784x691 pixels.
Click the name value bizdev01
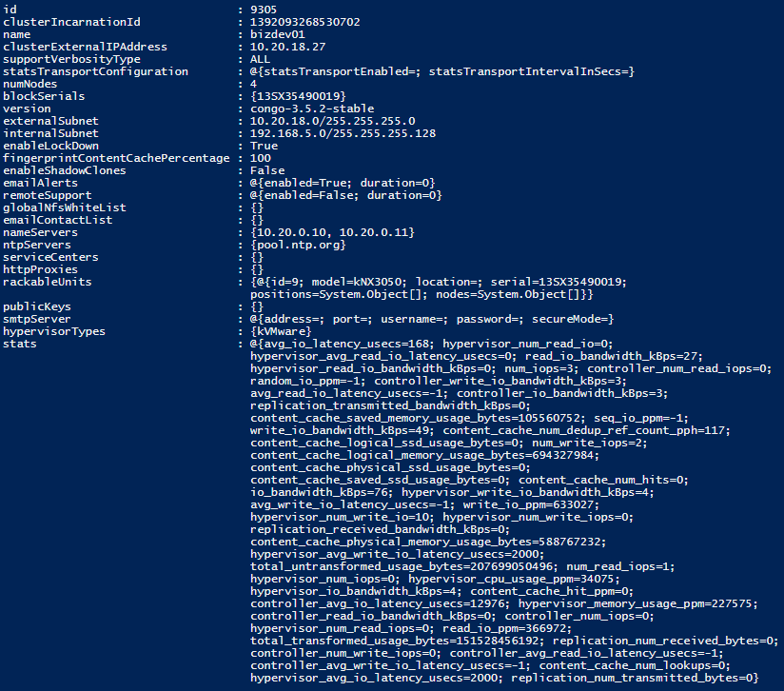(278, 34)
